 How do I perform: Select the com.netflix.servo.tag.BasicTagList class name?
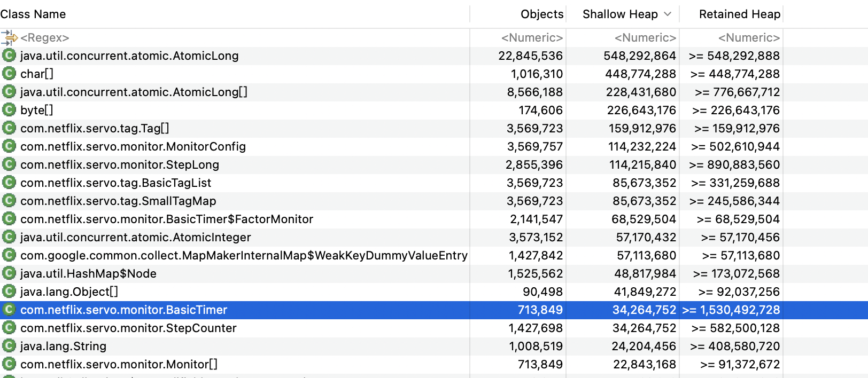click(x=116, y=183)
